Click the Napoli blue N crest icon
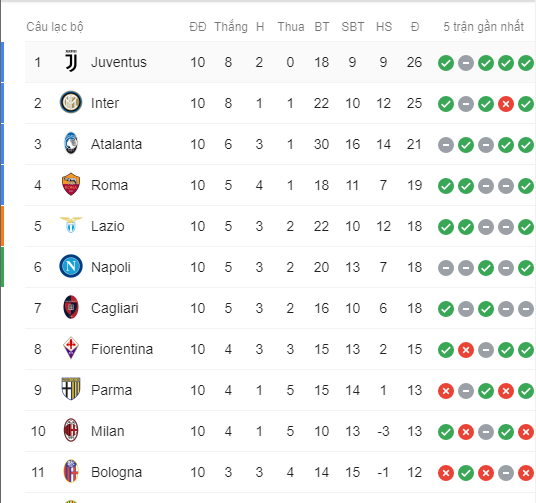The width and height of the screenshot is (536, 503). pyautogui.click(x=71, y=266)
